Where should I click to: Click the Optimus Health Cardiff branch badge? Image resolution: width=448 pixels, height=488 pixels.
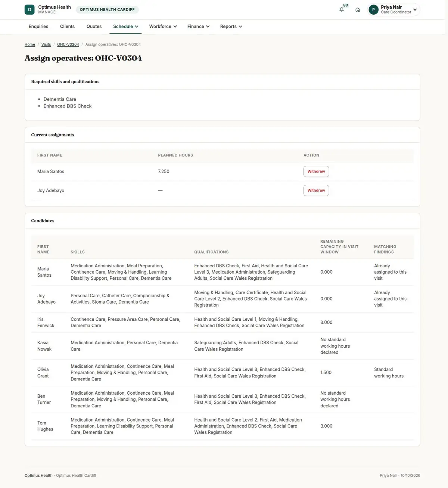point(107,10)
